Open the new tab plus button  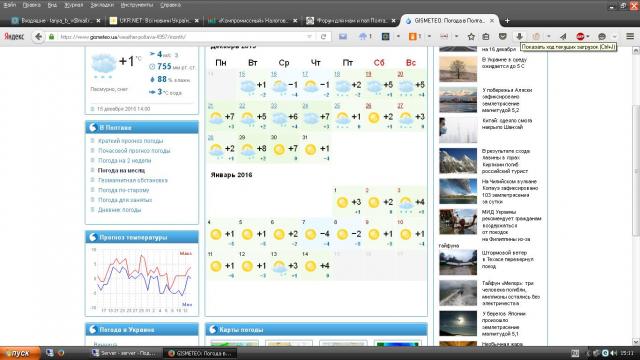507,20
